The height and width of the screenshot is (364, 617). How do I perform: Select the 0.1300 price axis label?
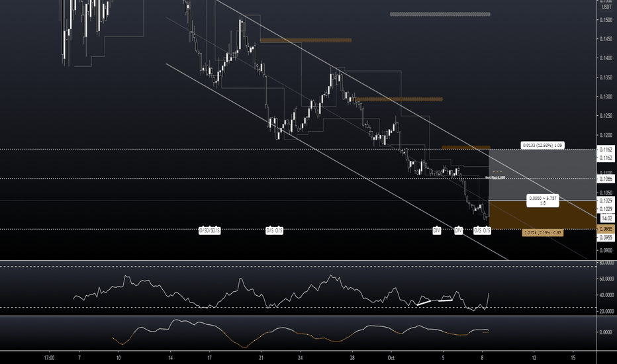point(606,97)
